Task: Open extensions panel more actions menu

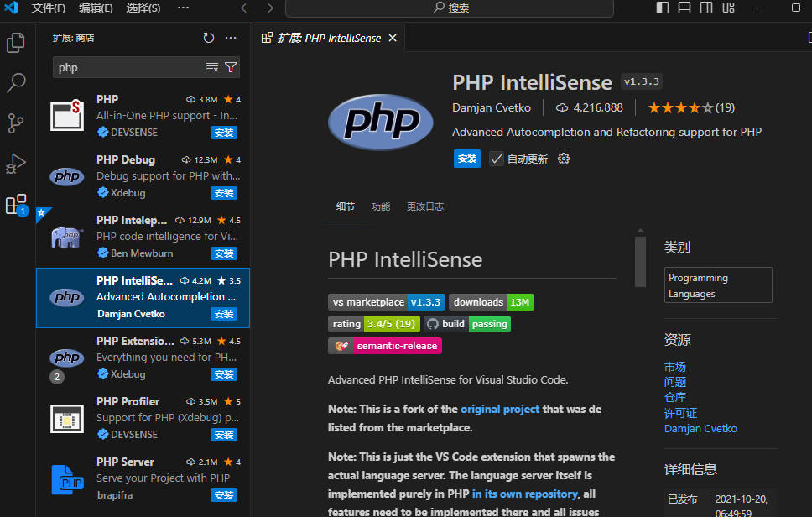Action: pyautogui.click(x=231, y=38)
